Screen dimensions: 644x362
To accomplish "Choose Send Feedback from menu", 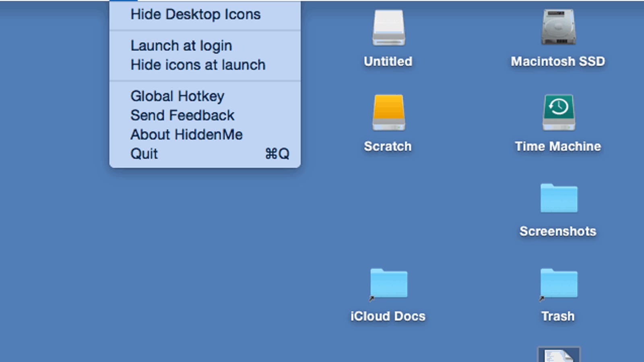I will pyautogui.click(x=205, y=115).
